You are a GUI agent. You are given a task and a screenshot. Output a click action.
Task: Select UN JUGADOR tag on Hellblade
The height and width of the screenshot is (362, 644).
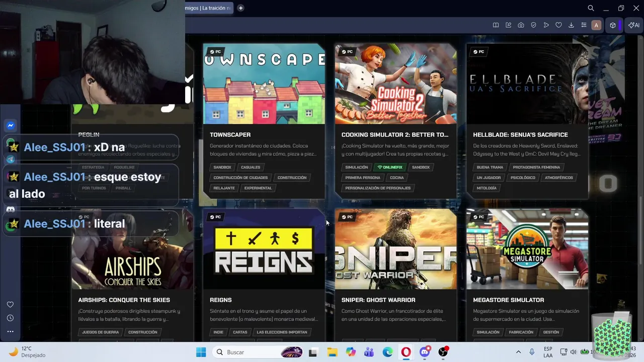click(489, 177)
